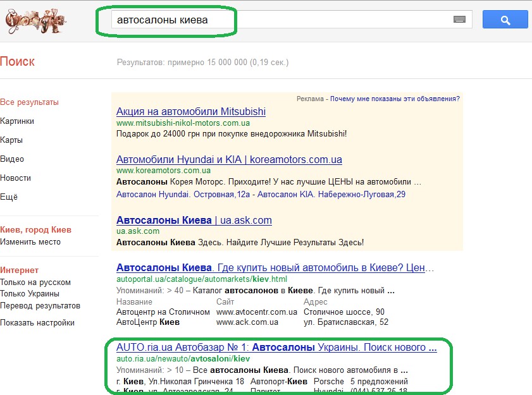Click www.avtocentr.com.ua table cell
Viewport: 532px width, 395px height.
tap(256, 312)
